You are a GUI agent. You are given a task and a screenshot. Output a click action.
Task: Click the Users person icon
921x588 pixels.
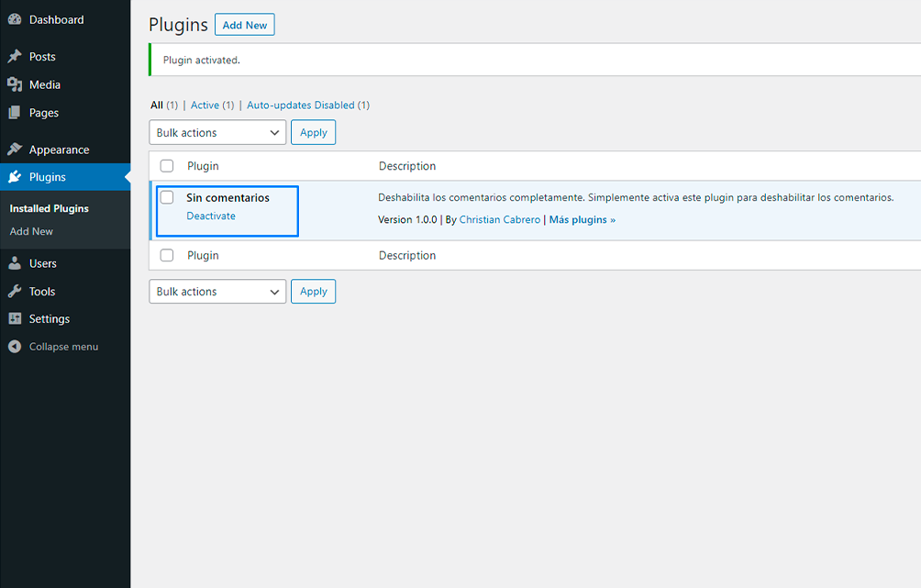15,263
